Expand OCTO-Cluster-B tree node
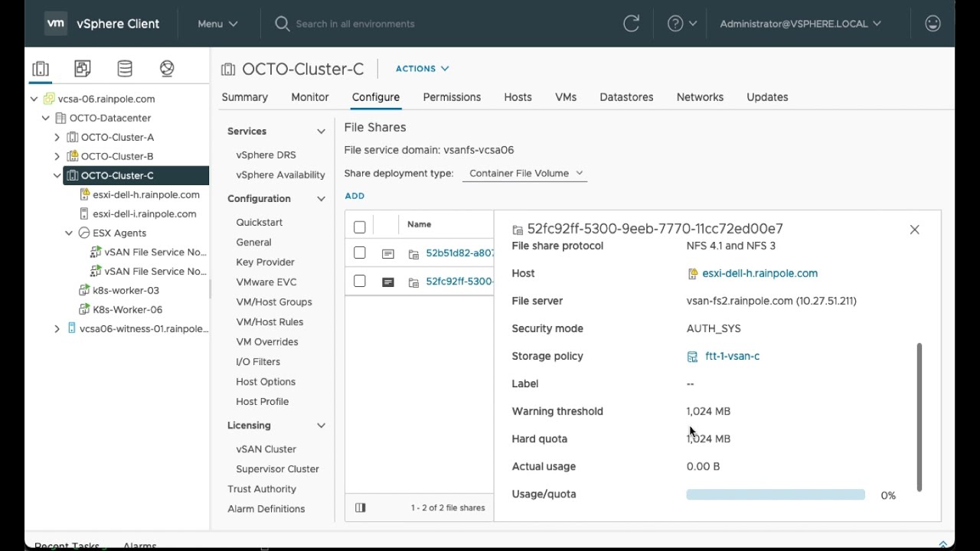Screen dimensions: 980x551 point(57,156)
